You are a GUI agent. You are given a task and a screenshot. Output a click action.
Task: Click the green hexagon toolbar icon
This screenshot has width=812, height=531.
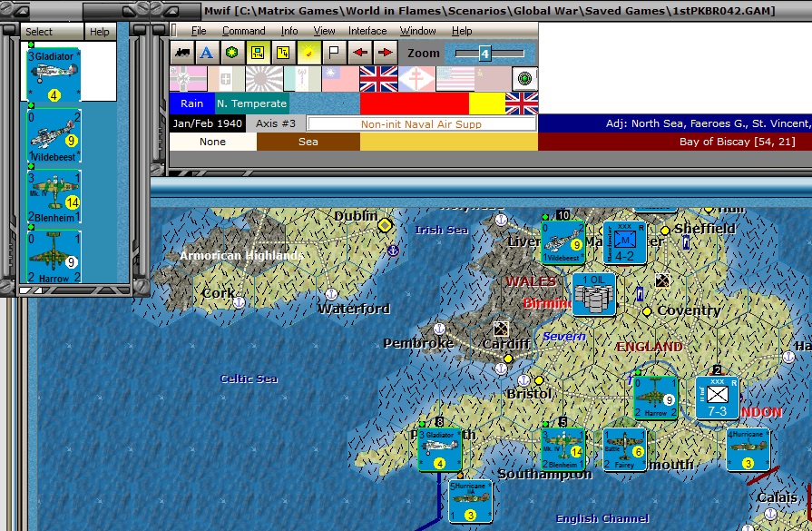pos(232,53)
